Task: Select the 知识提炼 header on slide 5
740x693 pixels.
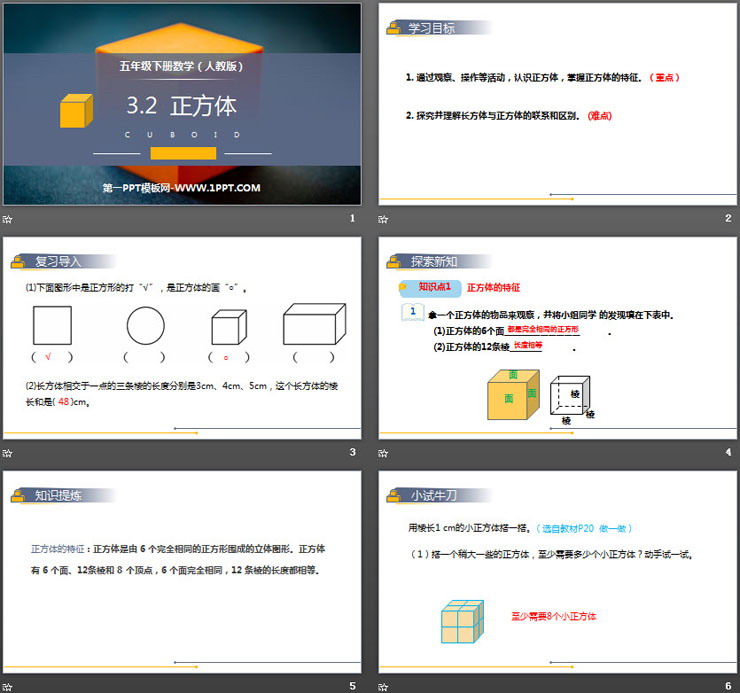Action: pyautogui.click(x=57, y=494)
